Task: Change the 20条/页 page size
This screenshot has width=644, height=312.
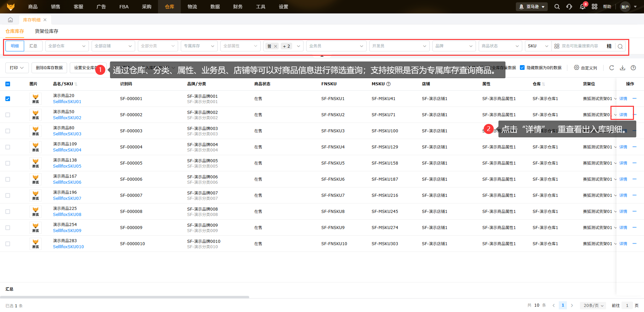Action: tap(593, 305)
